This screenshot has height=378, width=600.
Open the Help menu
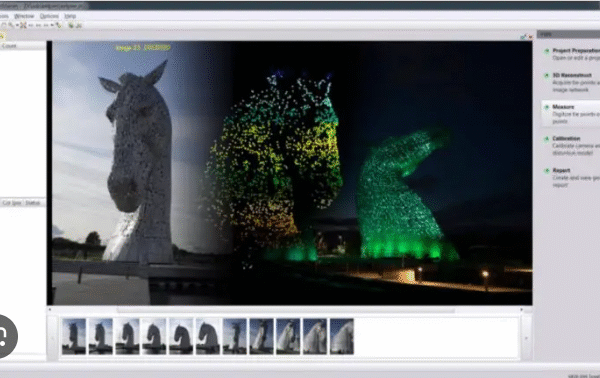(70, 16)
